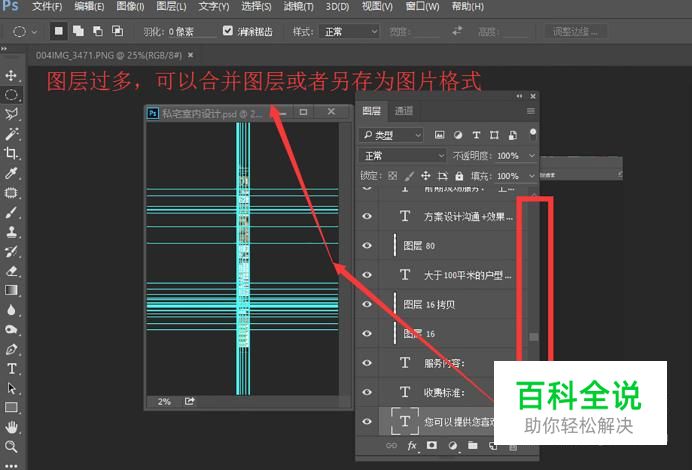Filter layers by shape type
The image size is (692, 470).
click(494, 135)
